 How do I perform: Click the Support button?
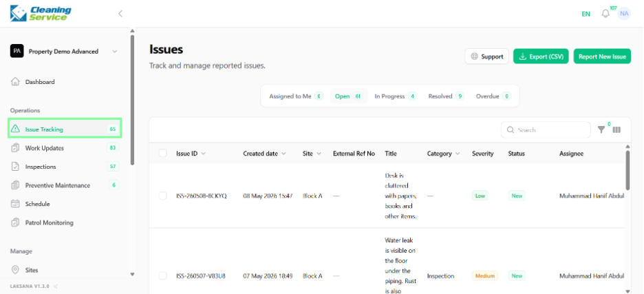coord(487,56)
